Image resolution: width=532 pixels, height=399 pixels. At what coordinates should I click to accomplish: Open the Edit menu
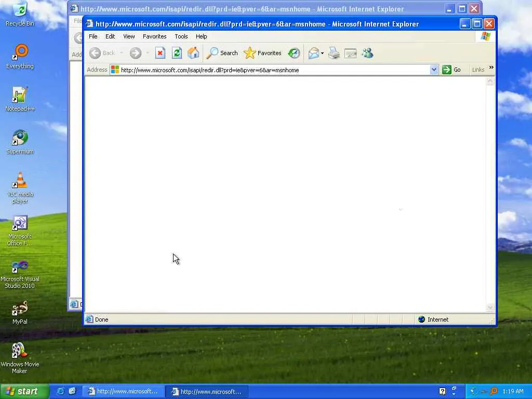pyautogui.click(x=110, y=36)
